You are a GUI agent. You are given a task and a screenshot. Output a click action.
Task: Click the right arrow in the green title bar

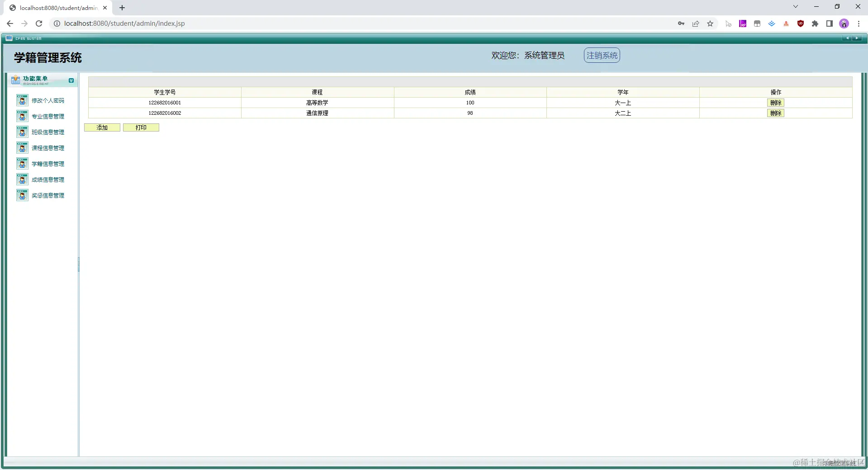coord(857,38)
